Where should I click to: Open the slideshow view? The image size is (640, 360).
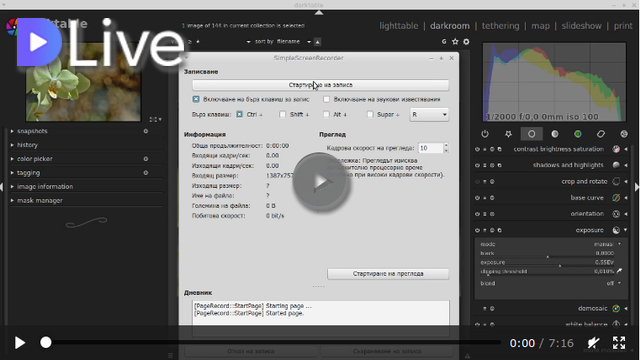pyautogui.click(x=581, y=26)
